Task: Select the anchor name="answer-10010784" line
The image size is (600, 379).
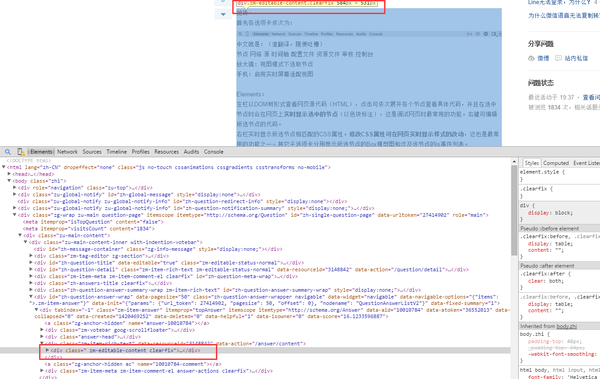Action: pyautogui.click(x=127, y=323)
